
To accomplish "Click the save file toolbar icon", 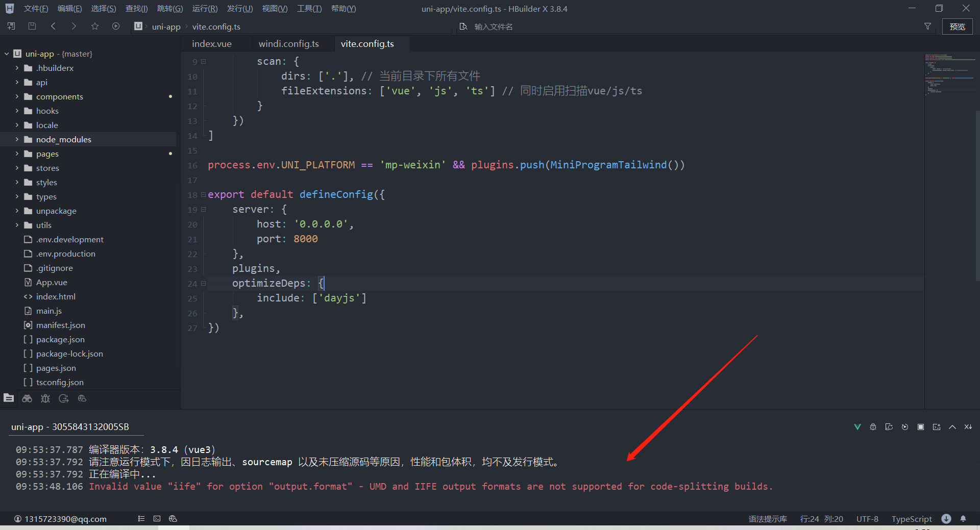I will [32, 26].
